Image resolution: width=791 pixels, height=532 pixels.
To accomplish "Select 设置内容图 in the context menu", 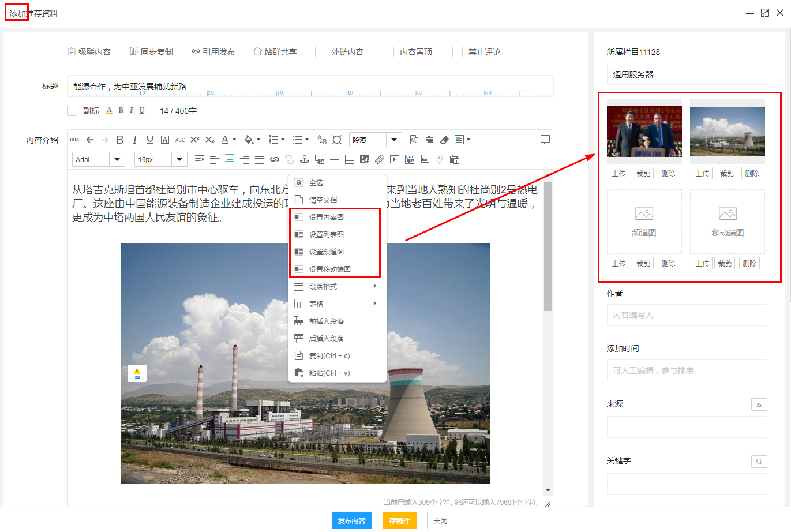I will coord(337,217).
